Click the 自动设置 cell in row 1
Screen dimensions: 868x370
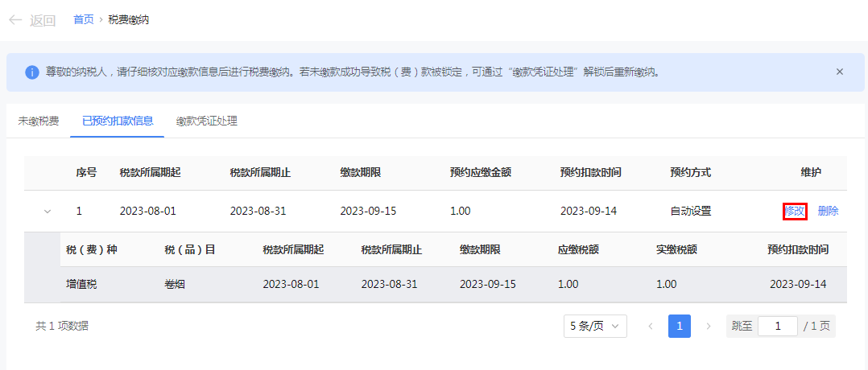click(x=690, y=212)
